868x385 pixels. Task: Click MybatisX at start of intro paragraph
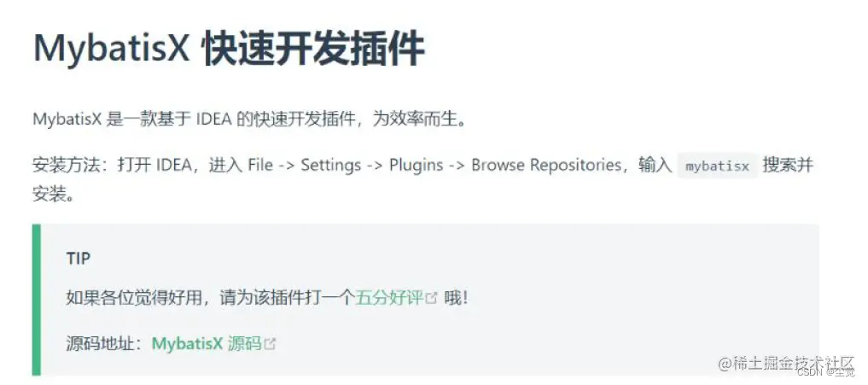pos(67,120)
